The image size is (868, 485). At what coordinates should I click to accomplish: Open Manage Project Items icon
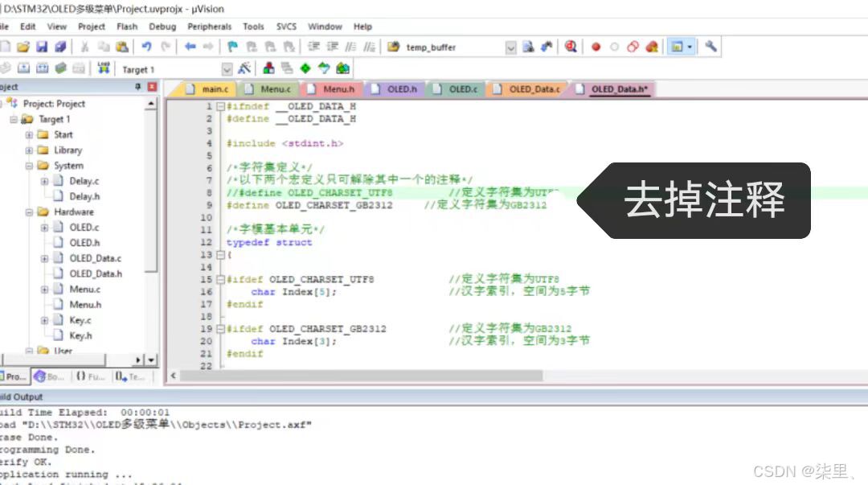[x=268, y=68]
